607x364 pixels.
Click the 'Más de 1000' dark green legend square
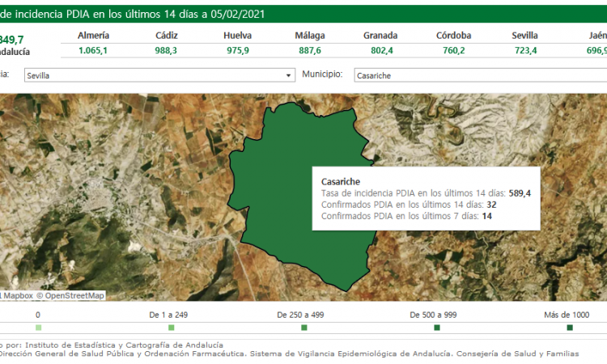point(570,328)
